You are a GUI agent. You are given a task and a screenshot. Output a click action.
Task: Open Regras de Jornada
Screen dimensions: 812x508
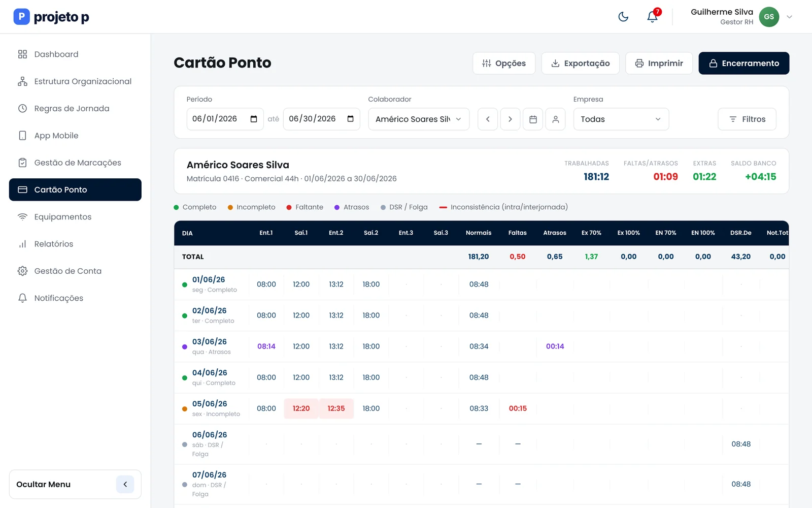click(75, 108)
